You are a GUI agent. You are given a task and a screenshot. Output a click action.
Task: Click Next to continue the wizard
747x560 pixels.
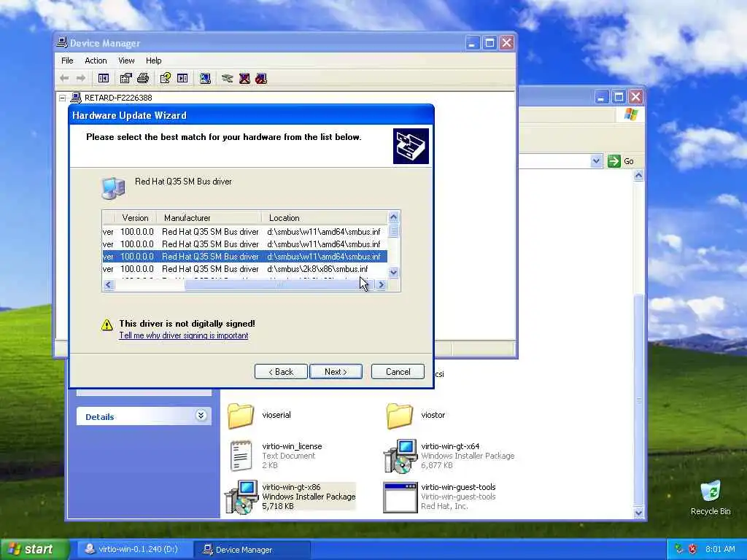coord(336,372)
